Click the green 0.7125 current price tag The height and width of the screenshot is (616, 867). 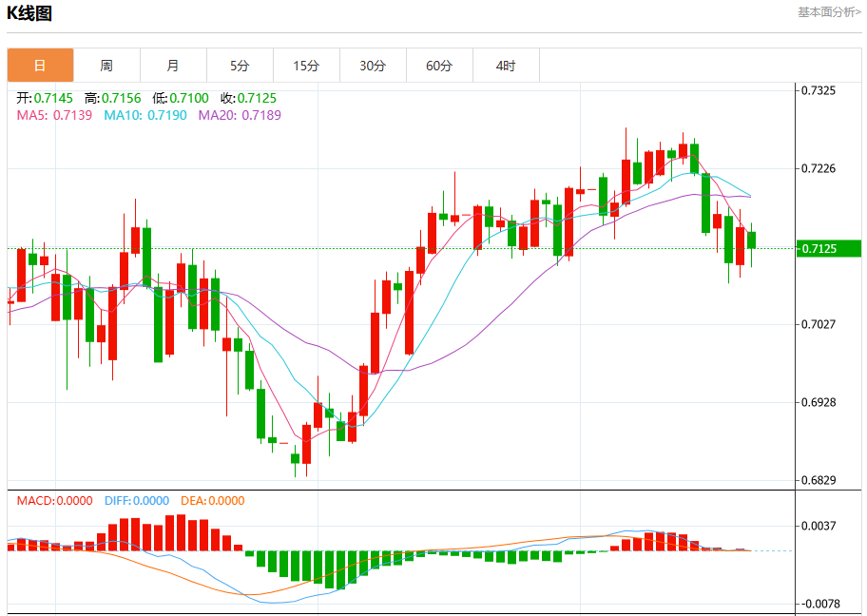pos(829,249)
